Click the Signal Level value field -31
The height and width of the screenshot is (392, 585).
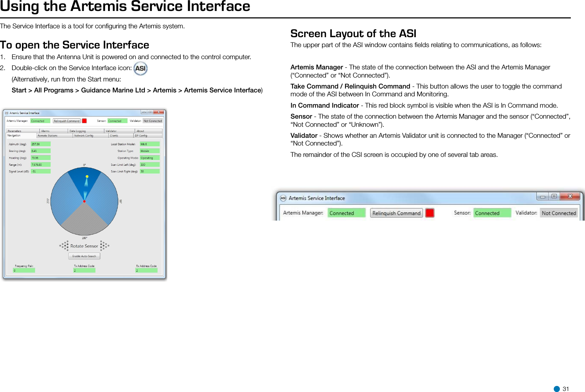(x=41, y=171)
